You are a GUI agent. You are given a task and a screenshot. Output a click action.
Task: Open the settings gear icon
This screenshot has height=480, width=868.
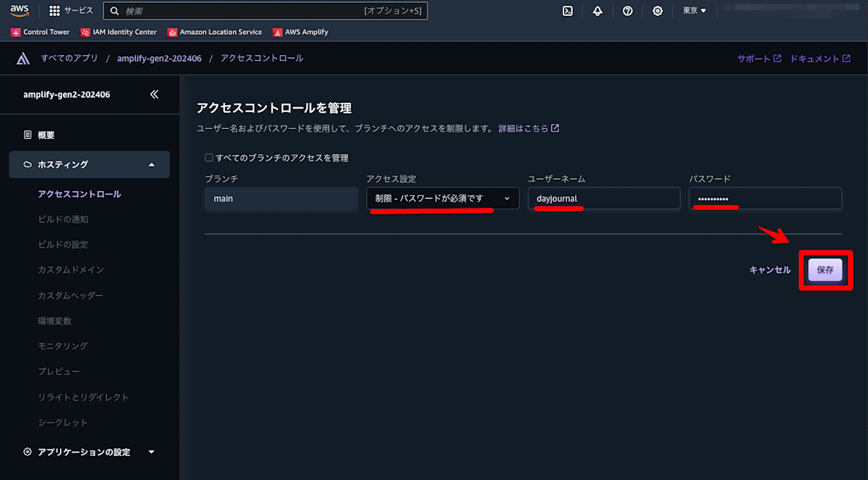point(658,11)
